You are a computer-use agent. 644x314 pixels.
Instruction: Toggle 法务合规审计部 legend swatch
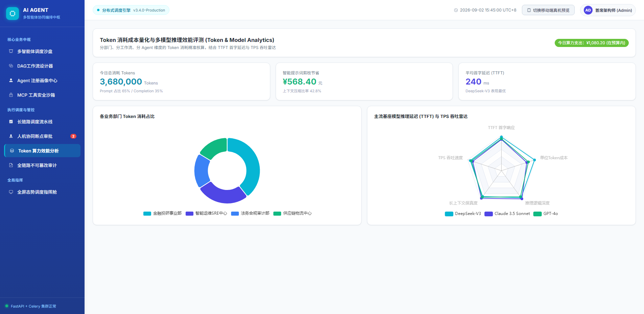pos(235,214)
